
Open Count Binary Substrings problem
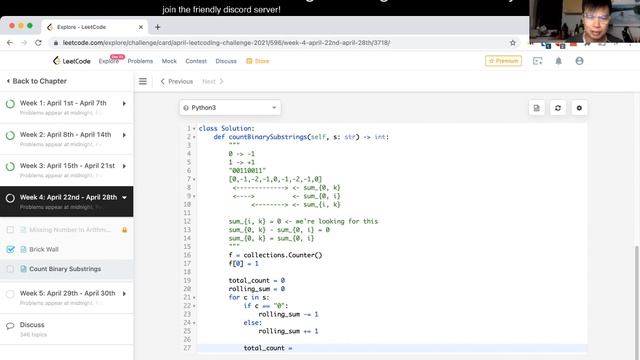(65, 269)
